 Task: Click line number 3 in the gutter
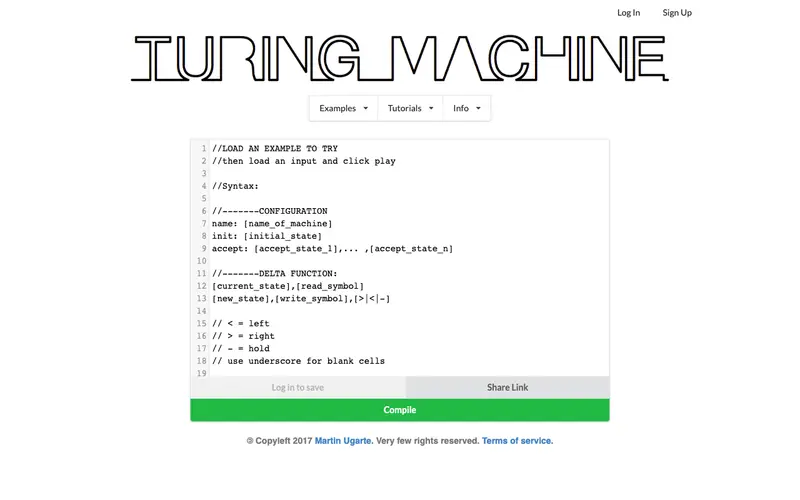(x=204, y=173)
